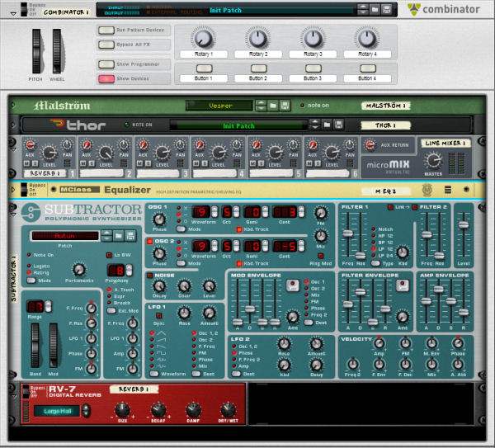Click the Filter 1 Freq slider
The width and height of the screenshot is (495, 448).
click(x=347, y=233)
